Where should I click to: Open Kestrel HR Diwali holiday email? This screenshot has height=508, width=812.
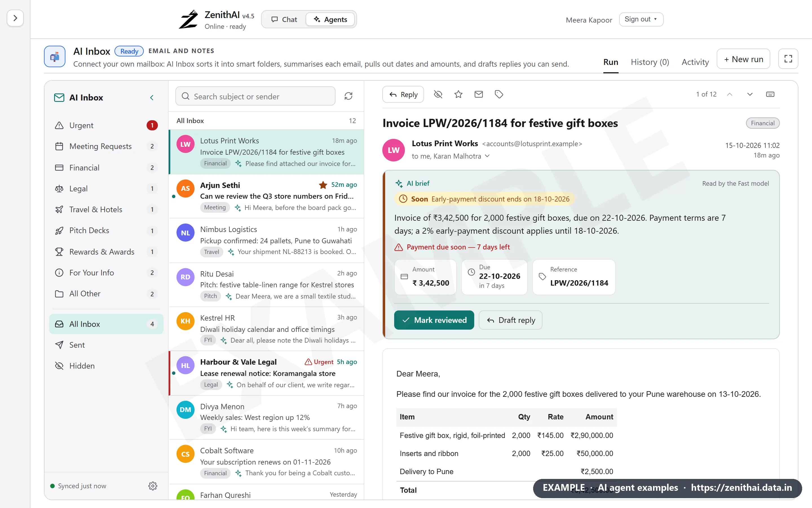pos(266,329)
